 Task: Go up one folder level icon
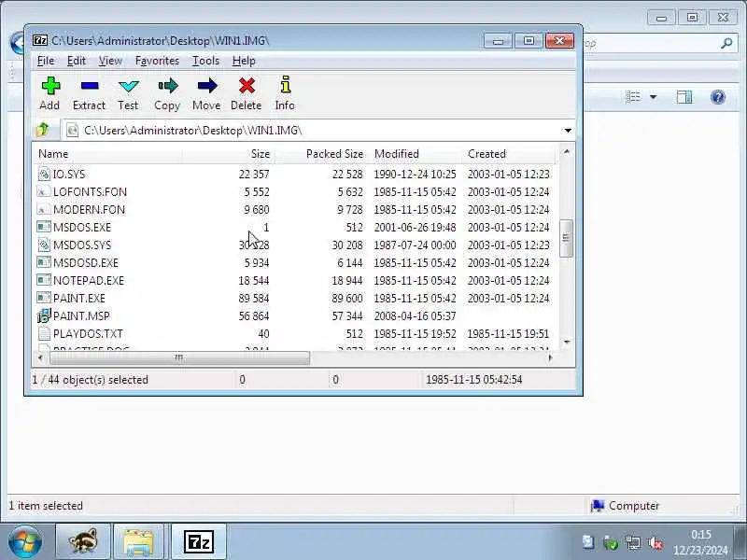click(x=42, y=130)
